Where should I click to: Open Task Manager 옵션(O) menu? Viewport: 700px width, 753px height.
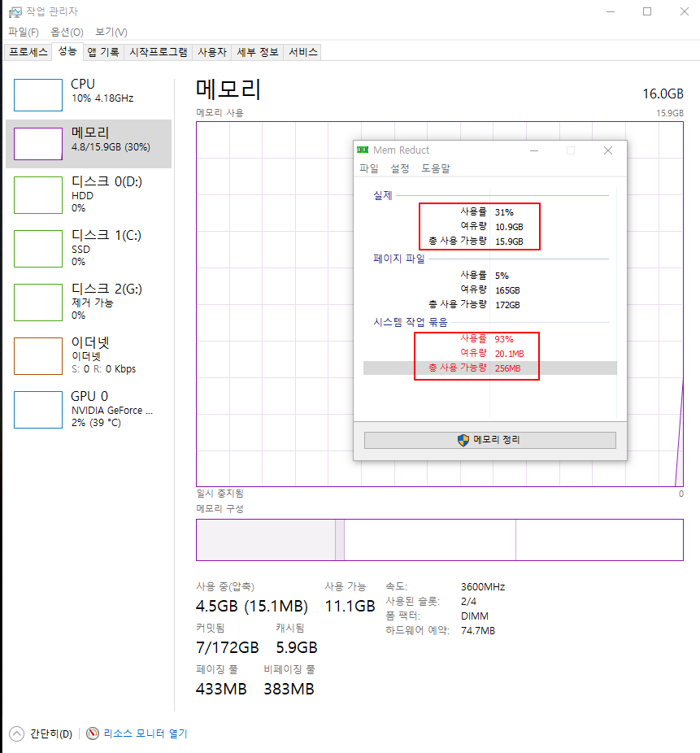pyautogui.click(x=67, y=32)
